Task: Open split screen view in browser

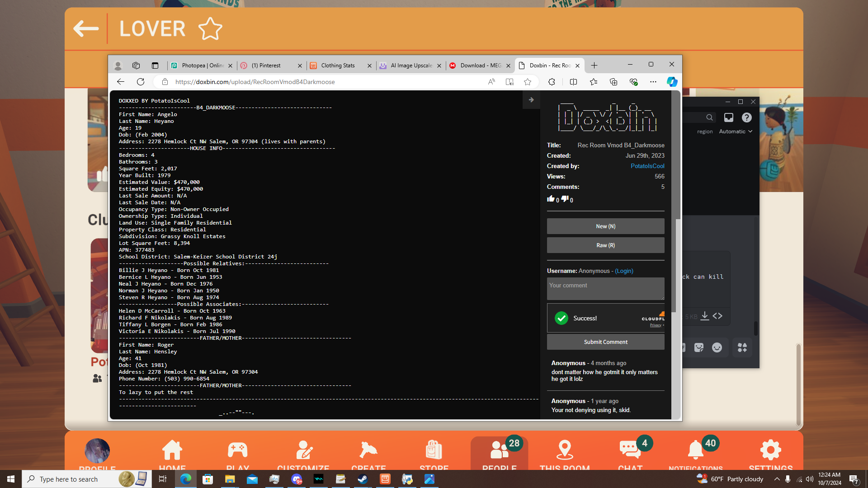Action: click(573, 82)
